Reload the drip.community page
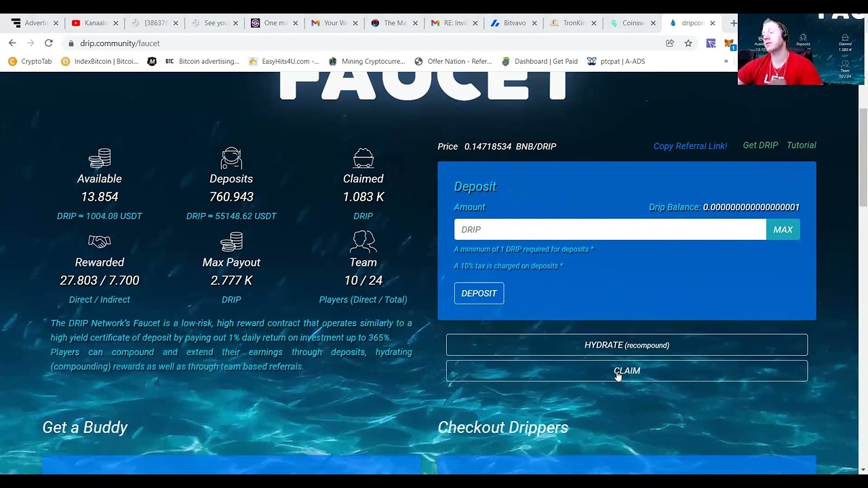Viewport: 868px width, 488px height. tap(49, 43)
